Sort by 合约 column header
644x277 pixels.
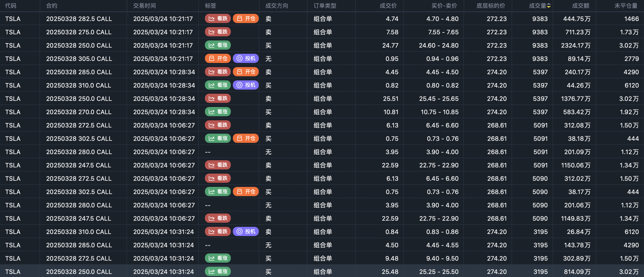52,6
